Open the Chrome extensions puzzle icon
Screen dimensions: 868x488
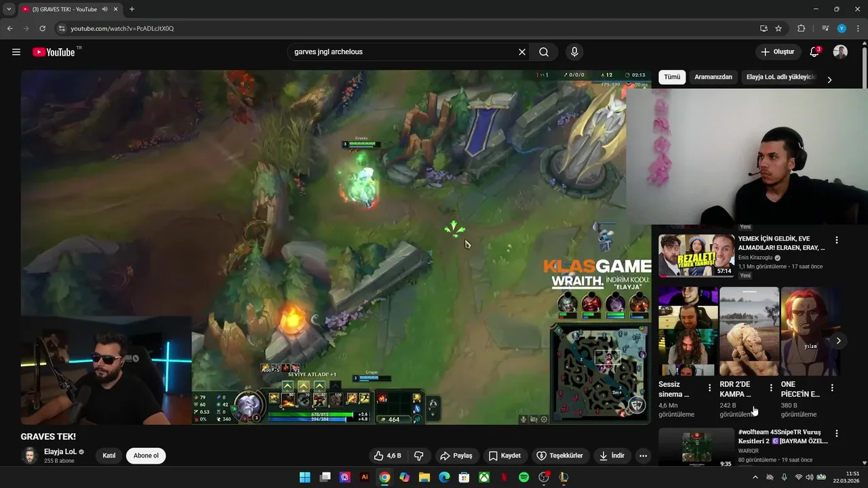tap(801, 28)
